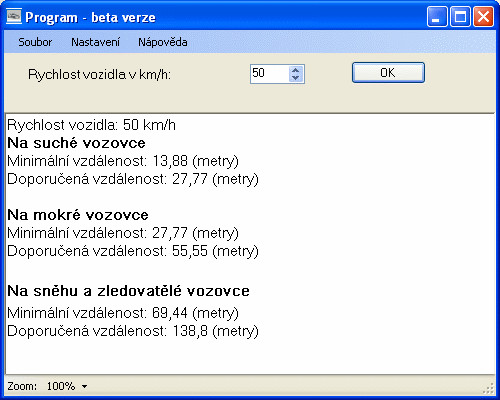The height and width of the screenshot is (400, 500).
Task: Click 'Minimální vzdálenost: 27,77 (metry)'
Action: click(123, 233)
